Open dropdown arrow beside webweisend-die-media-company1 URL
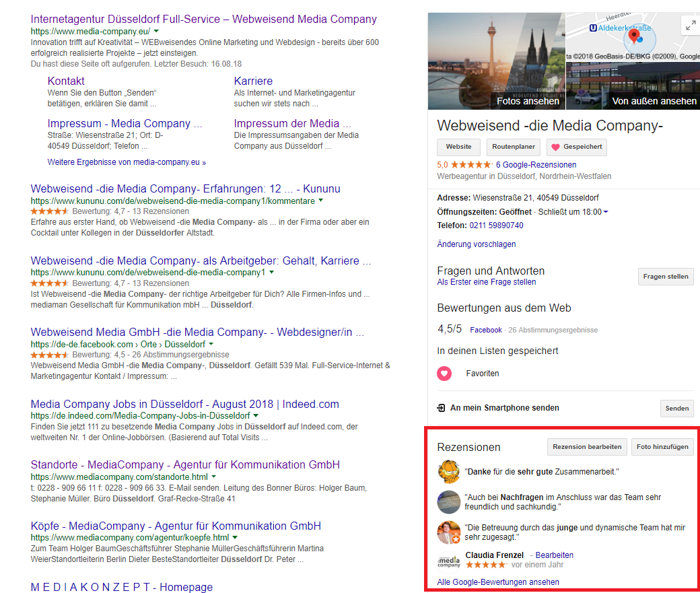700x593 pixels. (x=271, y=272)
